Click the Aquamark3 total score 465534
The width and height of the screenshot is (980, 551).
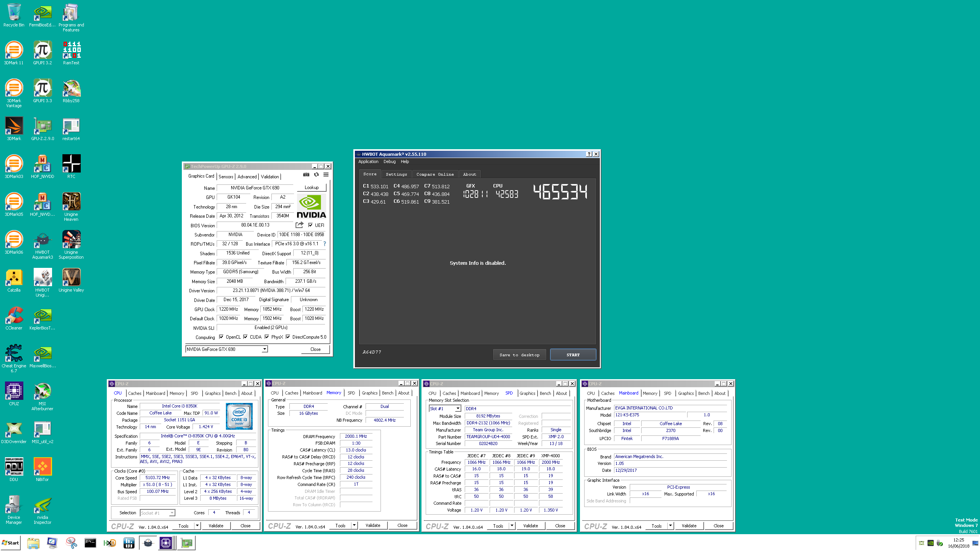560,192
